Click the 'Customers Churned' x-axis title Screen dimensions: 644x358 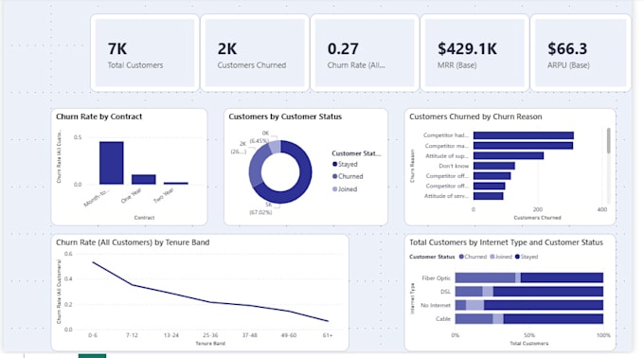click(x=537, y=218)
